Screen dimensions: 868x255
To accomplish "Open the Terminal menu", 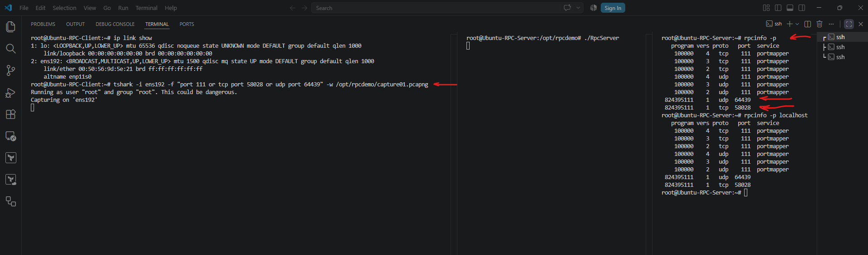I will tap(147, 8).
